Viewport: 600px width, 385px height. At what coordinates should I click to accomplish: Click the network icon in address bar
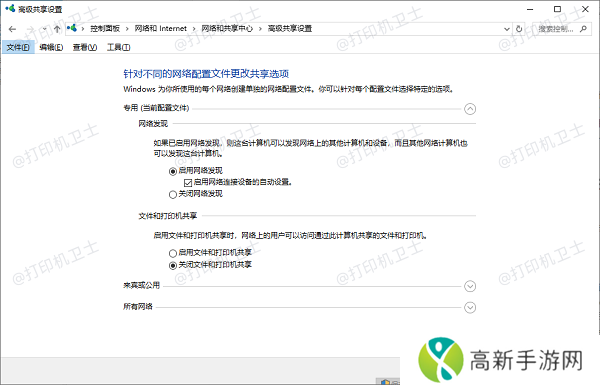72,28
